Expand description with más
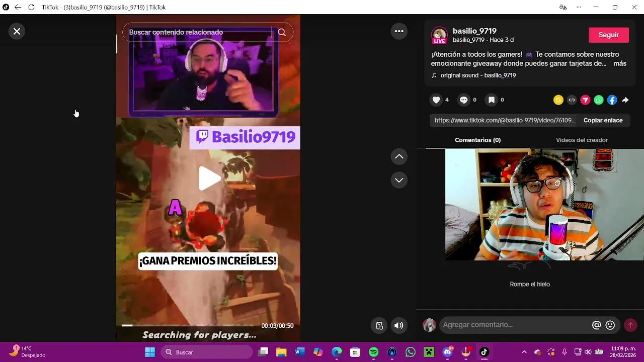This screenshot has width=644, height=362. pyautogui.click(x=620, y=64)
